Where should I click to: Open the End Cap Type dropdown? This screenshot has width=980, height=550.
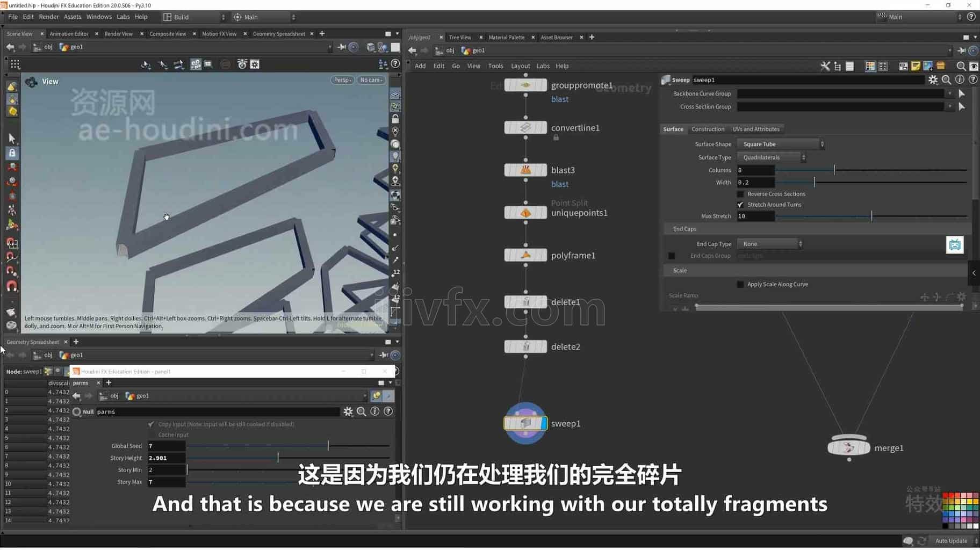[x=770, y=244]
